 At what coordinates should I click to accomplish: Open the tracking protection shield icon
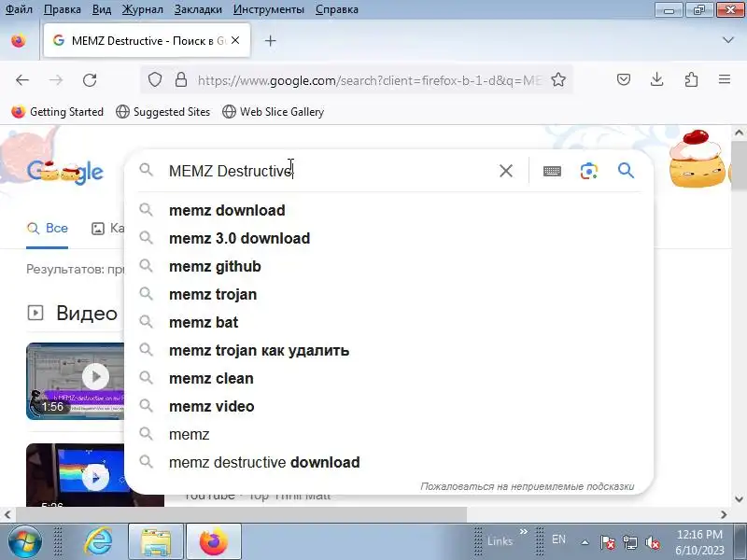pyautogui.click(x=155, y=79)
